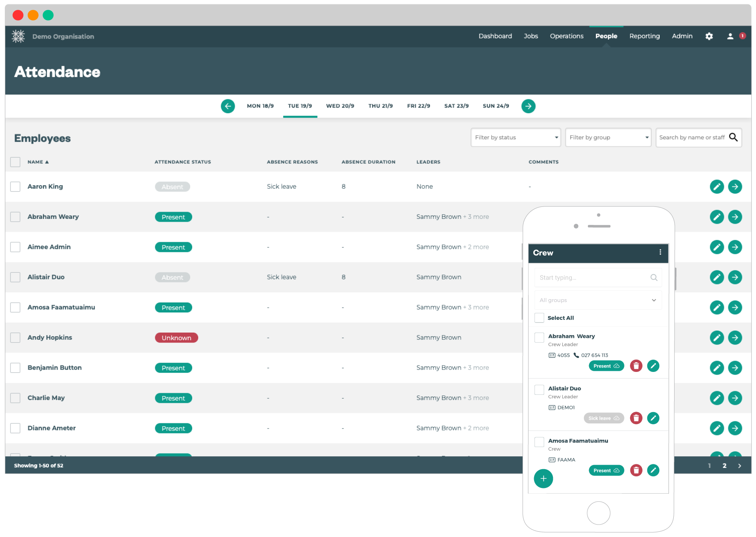Screen dimensions: 756x537
Task: Advance to next week with right arrow
Action: [x=528, y=106]
